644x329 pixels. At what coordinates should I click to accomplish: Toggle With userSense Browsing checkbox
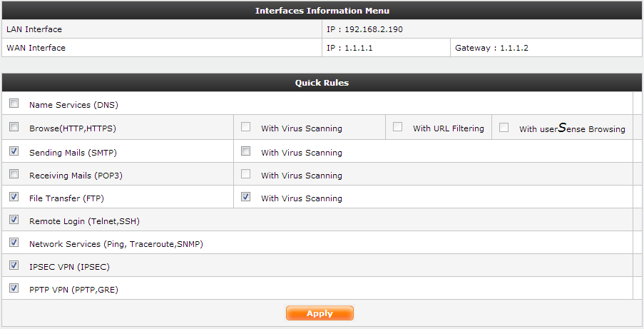(504, 128)
